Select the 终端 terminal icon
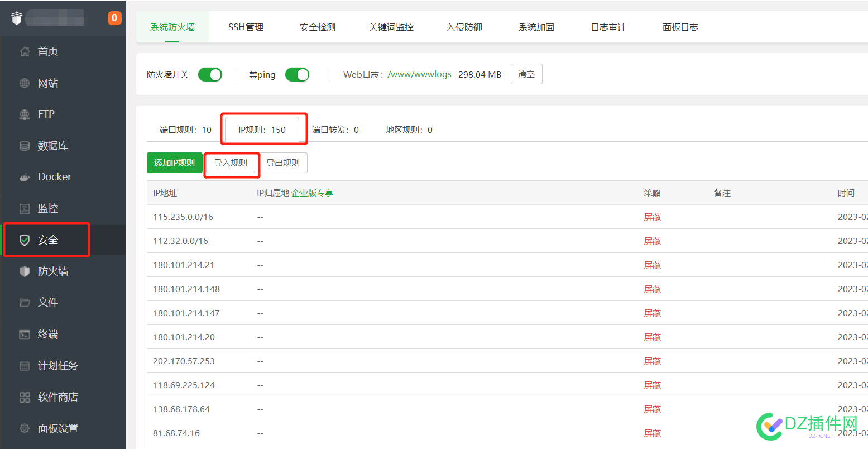The width and height of the screenshot is (868, 449). pyautogui.click(x=25, y=335)
